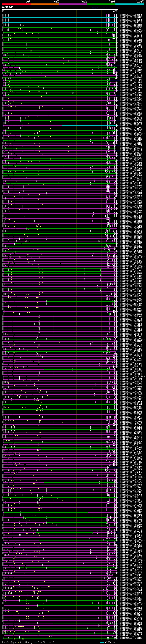Select UniRef100_P47735 label
The height and width of the screenshot is (644, 146).
[131, 130]
